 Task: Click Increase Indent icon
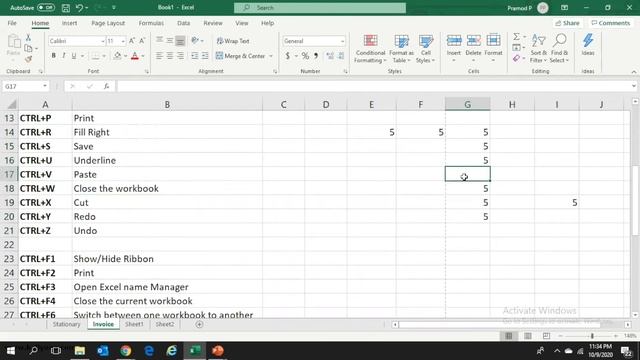205,56
